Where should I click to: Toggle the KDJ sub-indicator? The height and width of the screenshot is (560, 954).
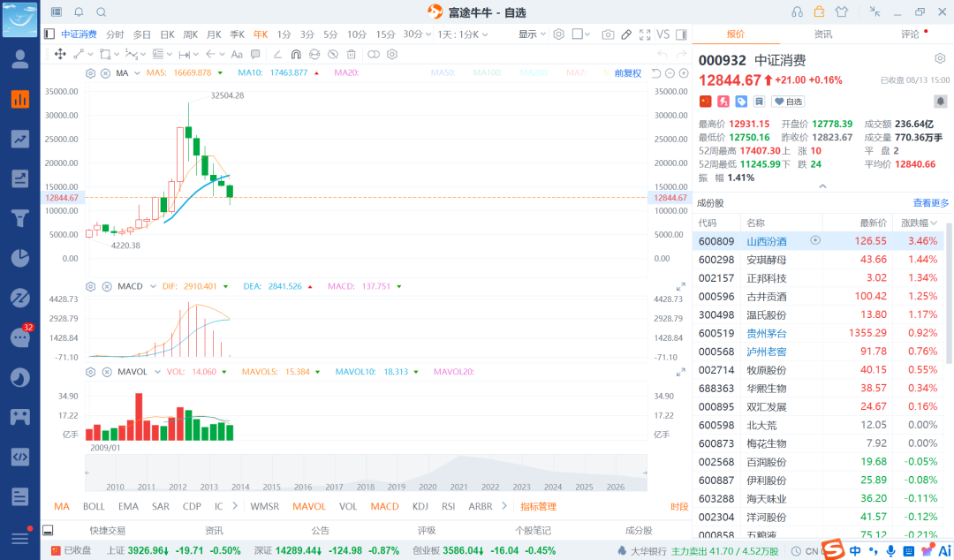click(420, 506)
